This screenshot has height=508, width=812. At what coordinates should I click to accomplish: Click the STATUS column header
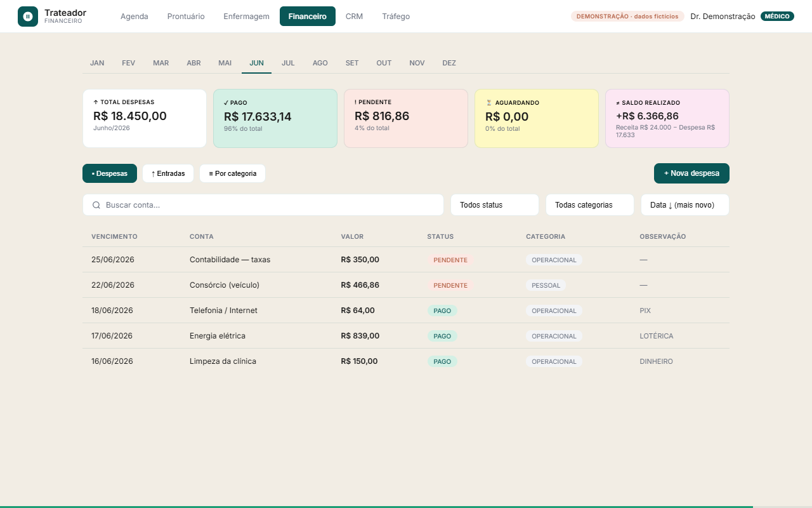point(440,237)
